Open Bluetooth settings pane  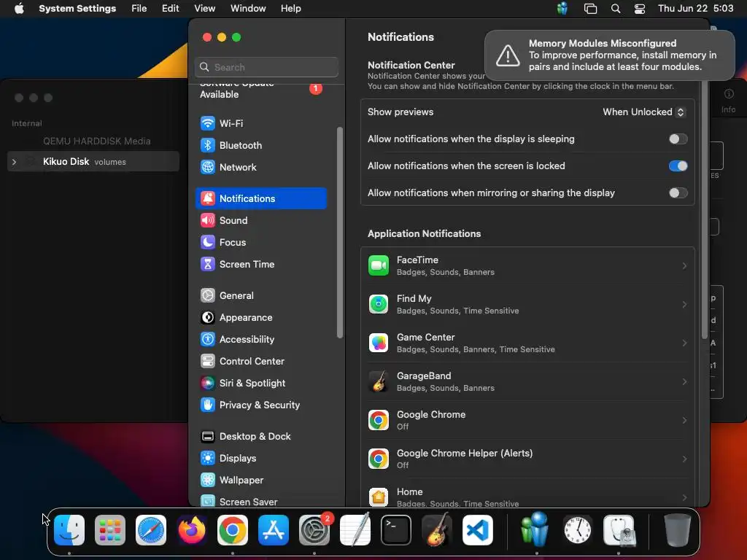pos(260,145)
